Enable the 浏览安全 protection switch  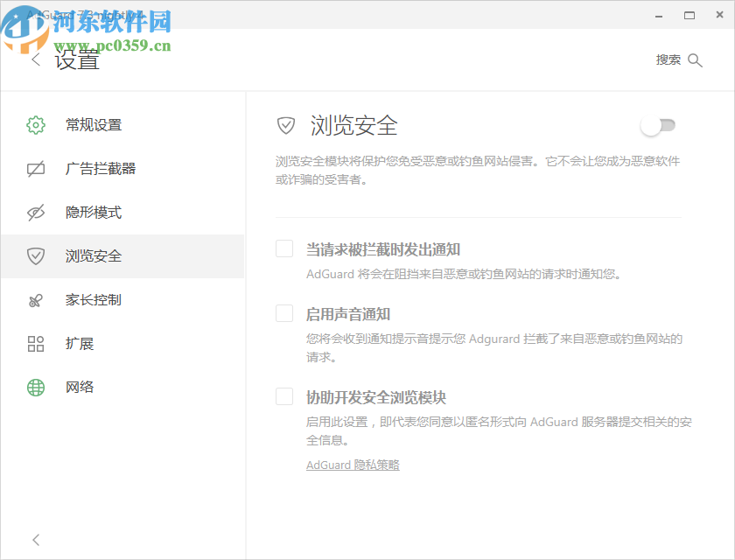pos(659,126)
